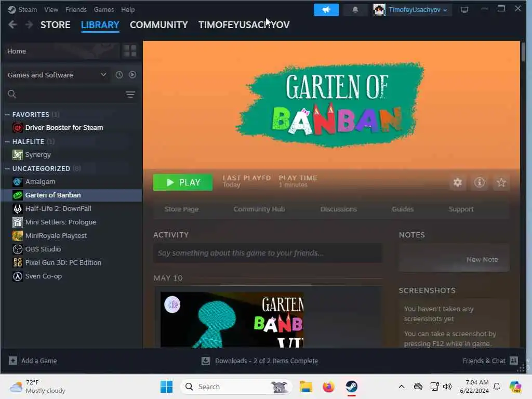Viewport: 532px width, 399px height.
Task: Open the COMMUNITY section
Action: [x=159, y=25]
